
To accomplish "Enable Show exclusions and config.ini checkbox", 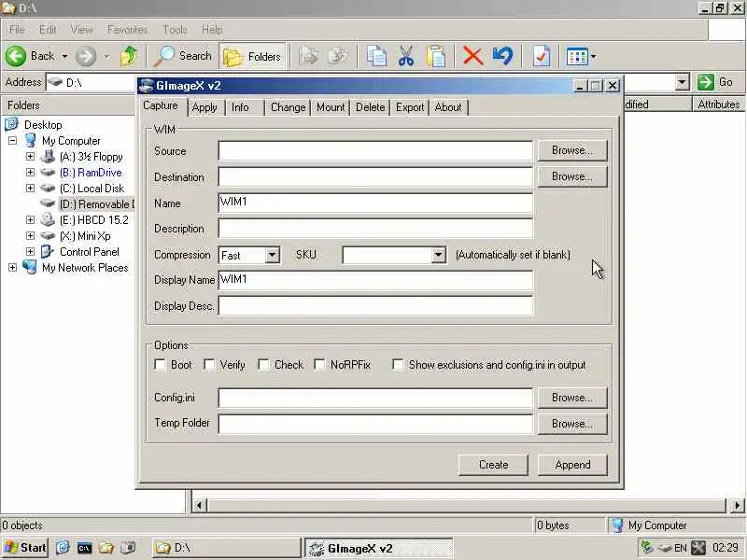I will (x=398, y=365).
